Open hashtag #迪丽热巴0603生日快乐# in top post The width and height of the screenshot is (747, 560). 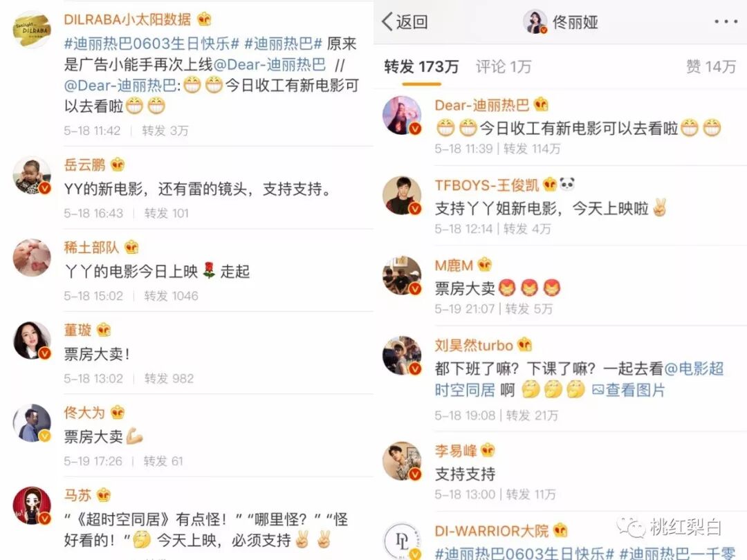tap(151, 44)
